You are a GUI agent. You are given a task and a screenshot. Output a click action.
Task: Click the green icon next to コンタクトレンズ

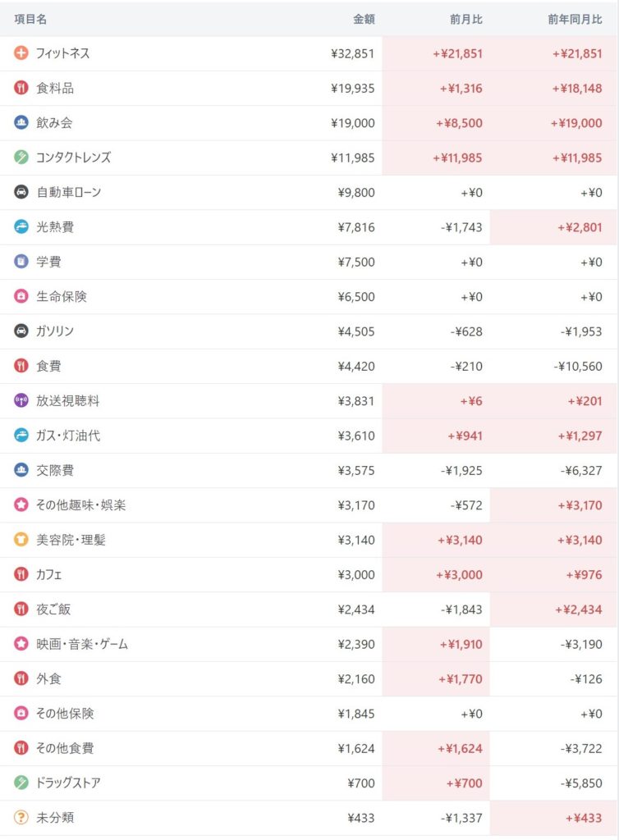21,157
